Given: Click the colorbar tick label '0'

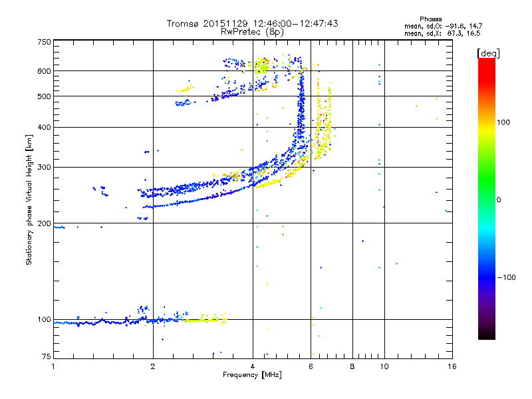Looking at the screenshot, I should click(x=499, y=200).
